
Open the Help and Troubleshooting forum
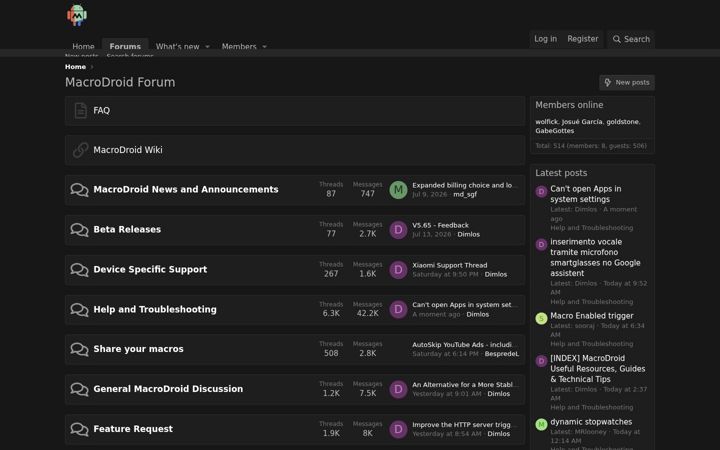click(x=155, y=309)
